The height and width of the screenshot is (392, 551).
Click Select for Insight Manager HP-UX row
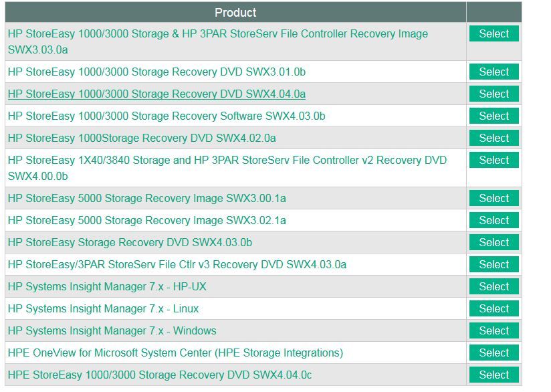click(x=493, y=286)
